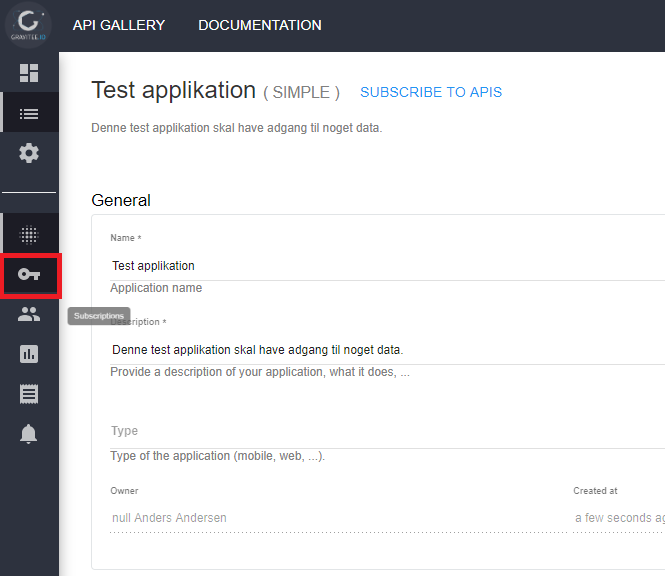Open analytics via the bar chart icon
The width and height of the screenshot is (665, 576).
tap(29, 354)
